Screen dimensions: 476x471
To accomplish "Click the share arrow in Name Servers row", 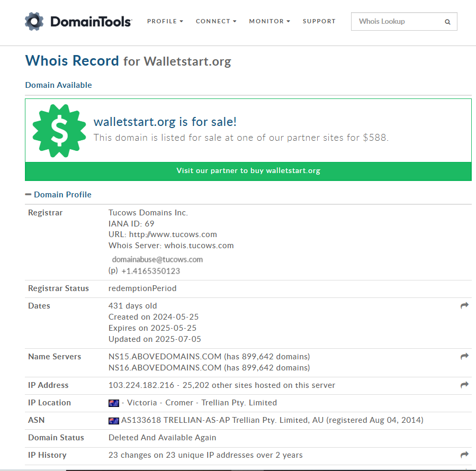I will tap(464, 356).
